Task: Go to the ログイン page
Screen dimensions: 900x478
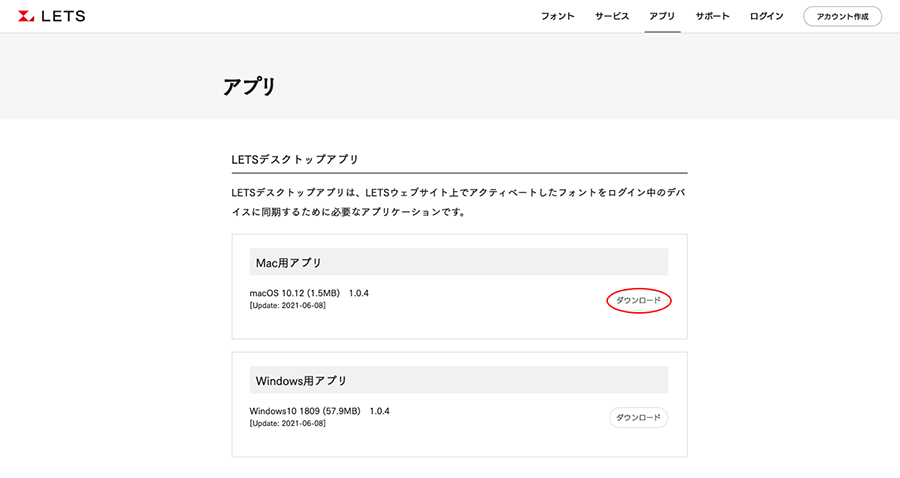Action: tap(766, 16)
